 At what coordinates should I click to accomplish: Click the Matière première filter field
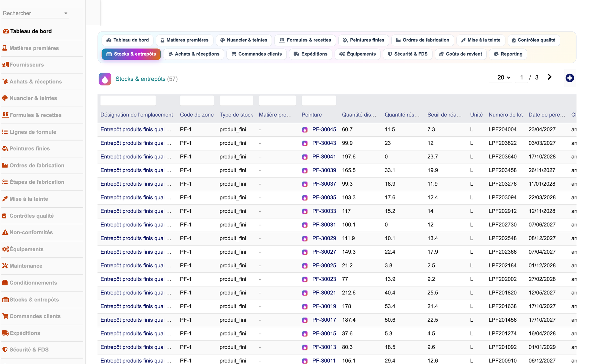click(278, 100)
